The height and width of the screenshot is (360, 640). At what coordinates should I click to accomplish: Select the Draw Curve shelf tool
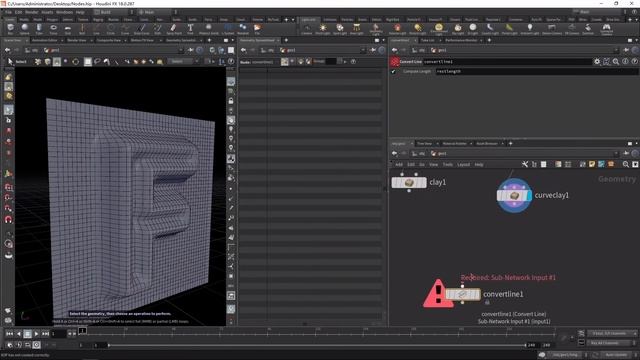[142, 29]
